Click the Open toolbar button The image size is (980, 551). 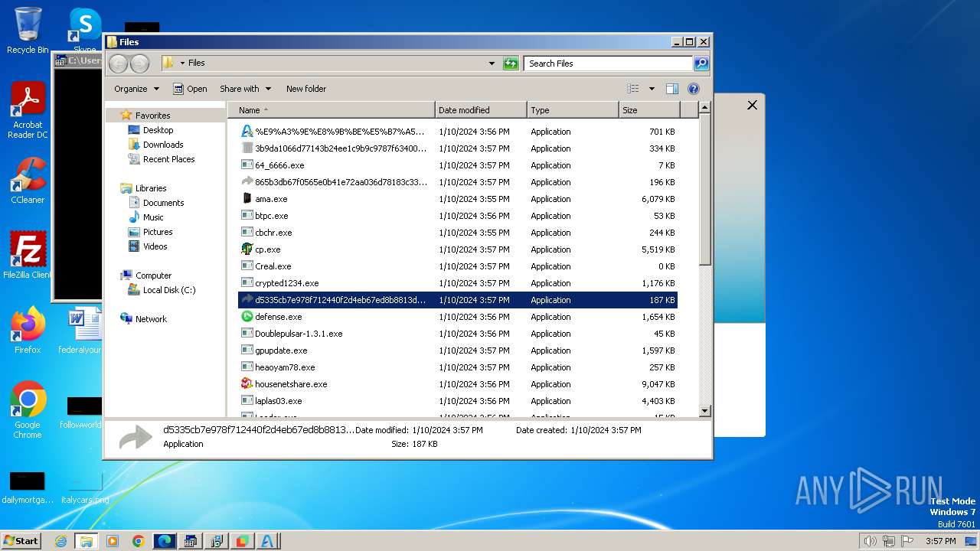pyautogui.click(x=190, y=89)
